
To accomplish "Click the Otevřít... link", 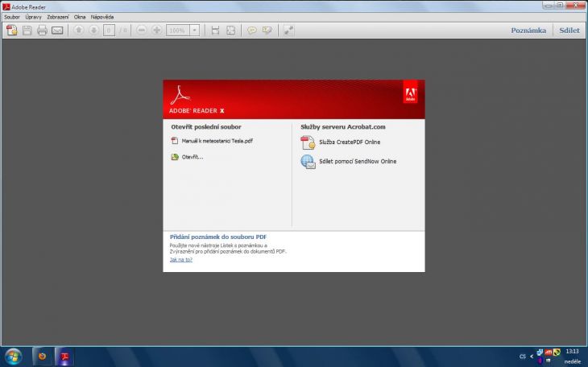I will point(193,157).
